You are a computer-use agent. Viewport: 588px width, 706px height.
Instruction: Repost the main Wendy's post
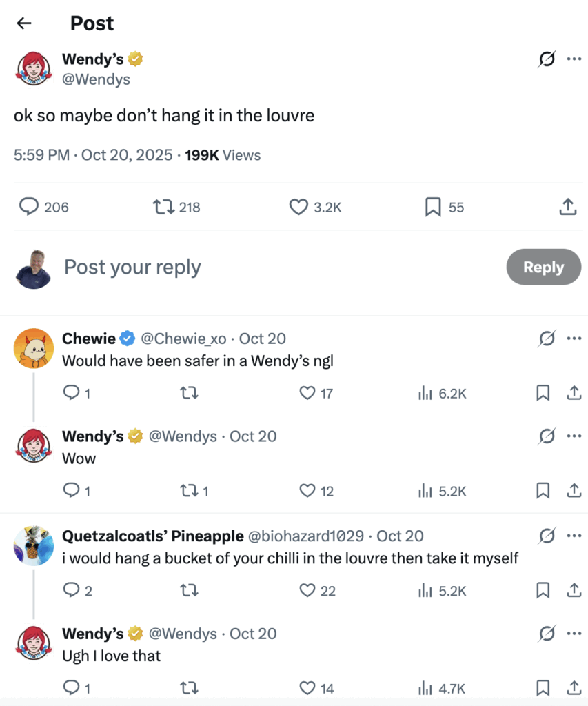click(x=162, y=207)
